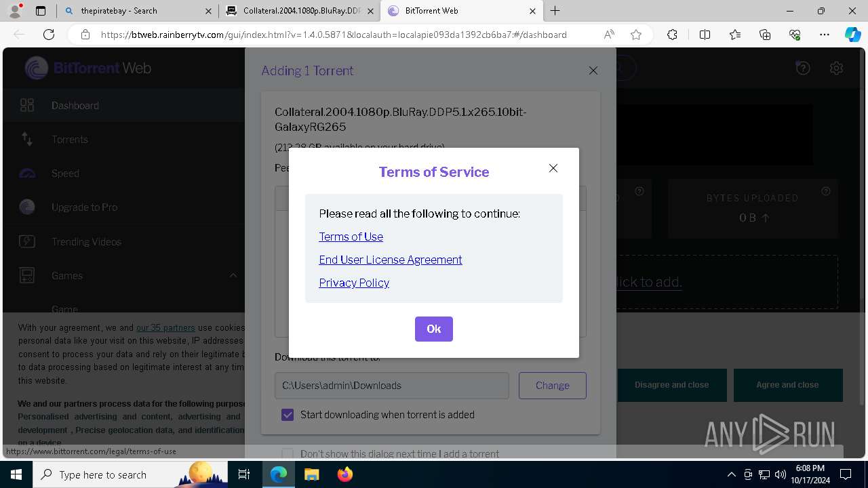Open Task View on the taskbar
The image size is (868, 488).
pyautogui.click(x=244, y=474)
